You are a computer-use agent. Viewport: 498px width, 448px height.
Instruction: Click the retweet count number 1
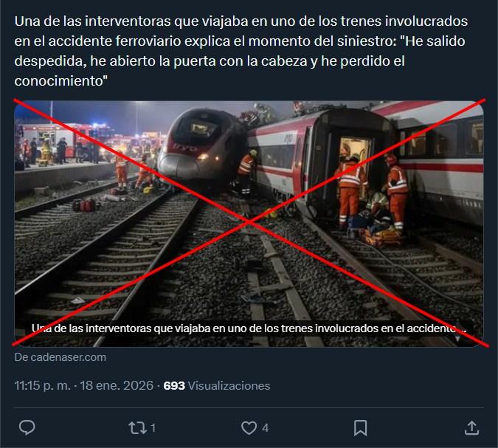click(x=153, y=428)
